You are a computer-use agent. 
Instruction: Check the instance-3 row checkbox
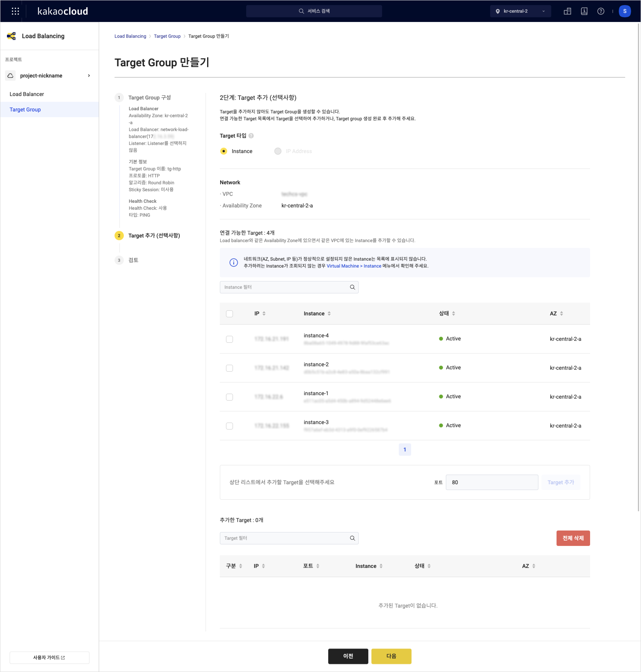229,426
